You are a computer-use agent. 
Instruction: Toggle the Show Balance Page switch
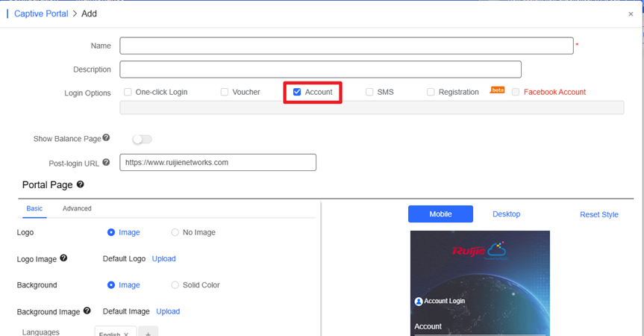[x=142, y=139]
